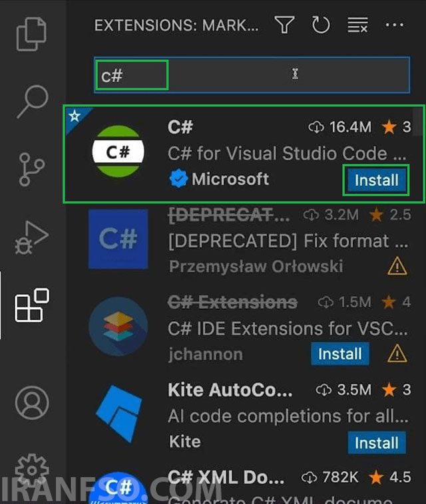Image resolution: width=426 pixels, height=504 pixels.
Task: Open the Source Control view
Action: (x=31, y=170)
